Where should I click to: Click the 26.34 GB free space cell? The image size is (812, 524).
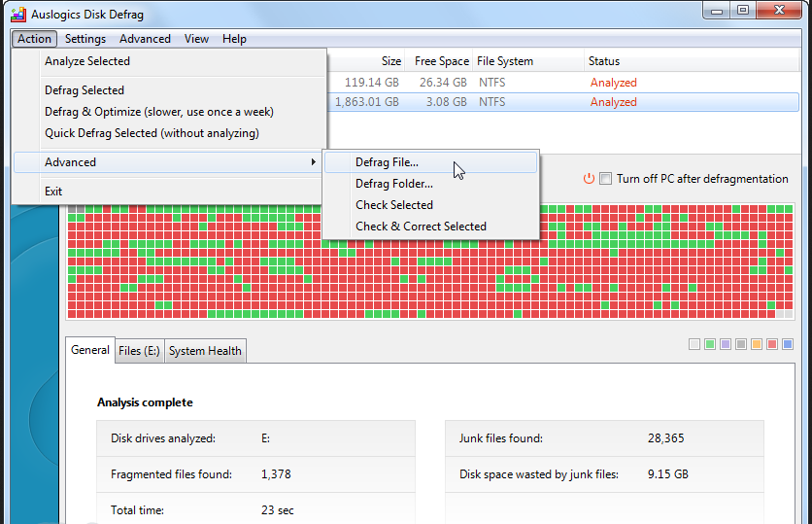tap(443, 83)
